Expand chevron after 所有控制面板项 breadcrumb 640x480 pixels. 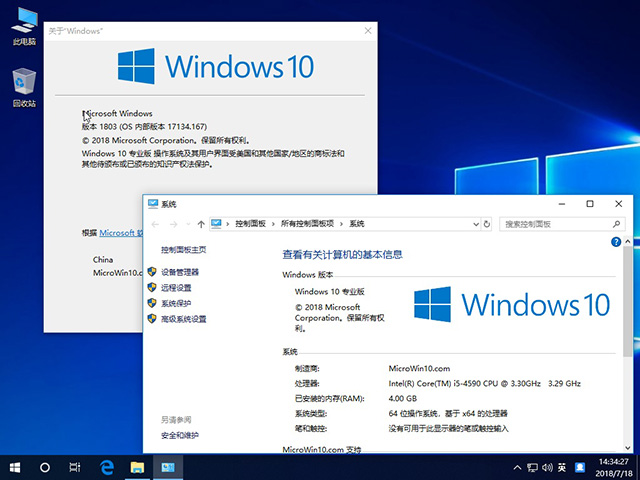click(341, 224)
